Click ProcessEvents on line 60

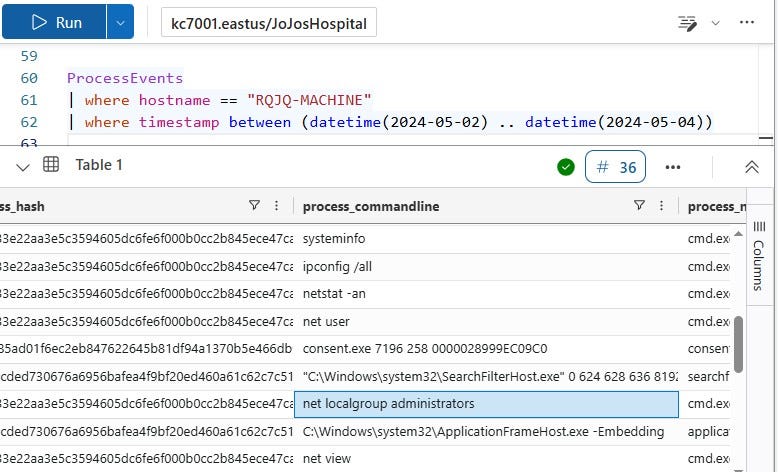coord(125,78)
